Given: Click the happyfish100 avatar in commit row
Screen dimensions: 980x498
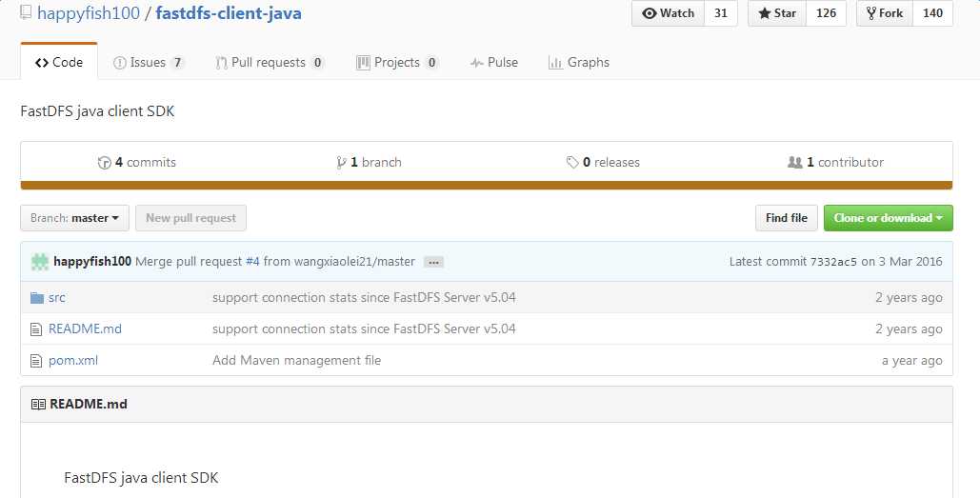Looking at the screenshot, I should pos(40,262).
